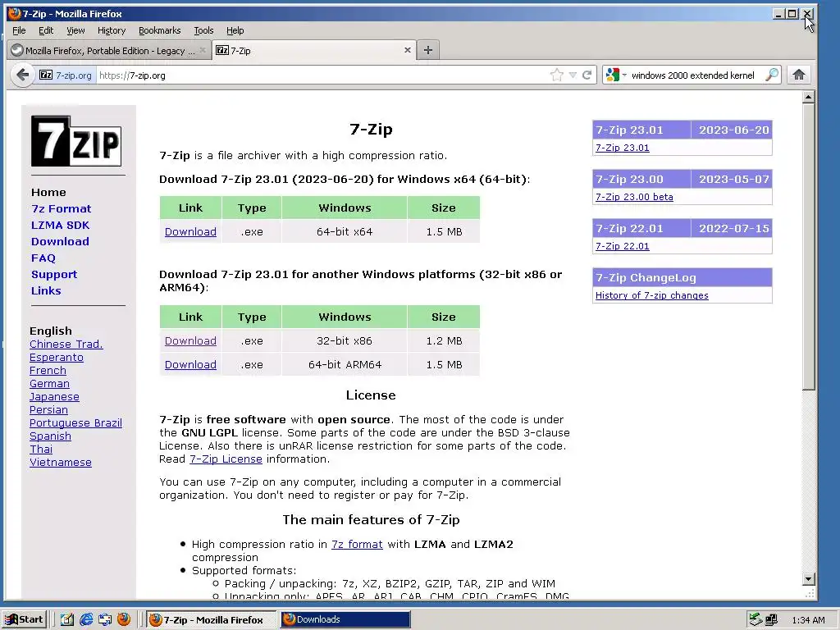Open the Home page icon in the toolbar
Screen dimensions: 840x630
pos(799,75)
